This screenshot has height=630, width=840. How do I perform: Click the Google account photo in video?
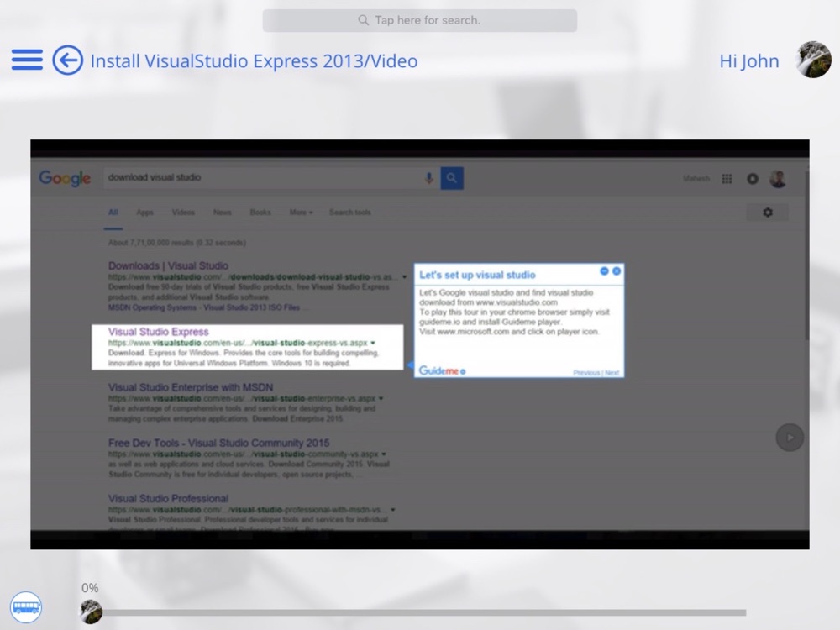pos(778,179)
